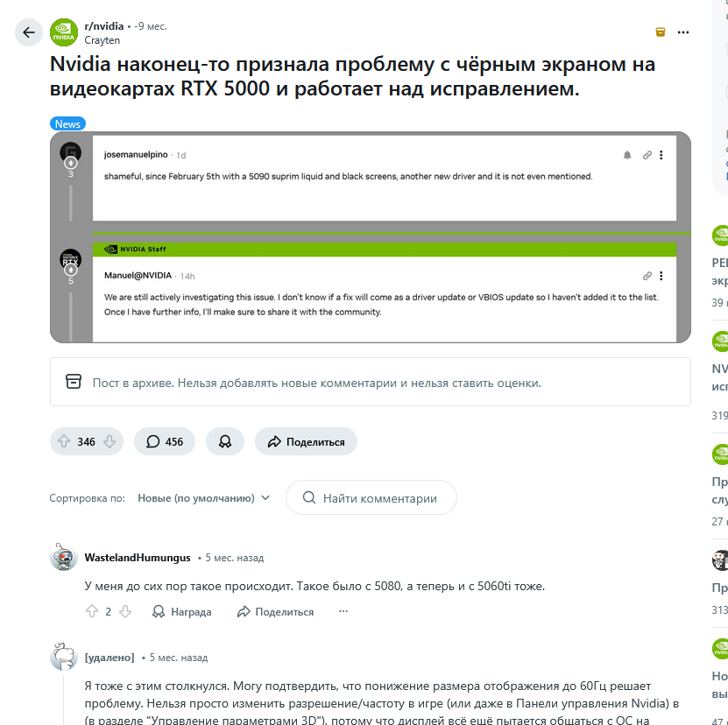Click the josemanuelpino username in screenshot
Image resolution: width=728 pixels, height=725 pixels.
pos(136,155)
